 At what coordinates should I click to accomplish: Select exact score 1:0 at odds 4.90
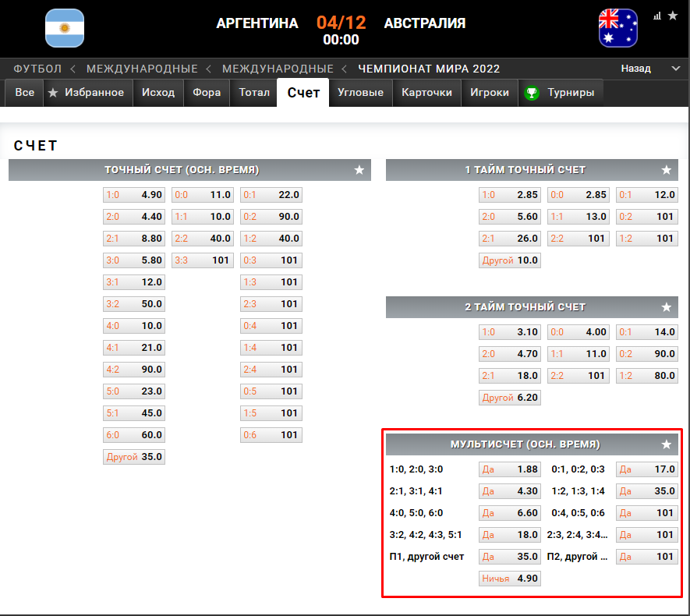(x=133, y=195)
